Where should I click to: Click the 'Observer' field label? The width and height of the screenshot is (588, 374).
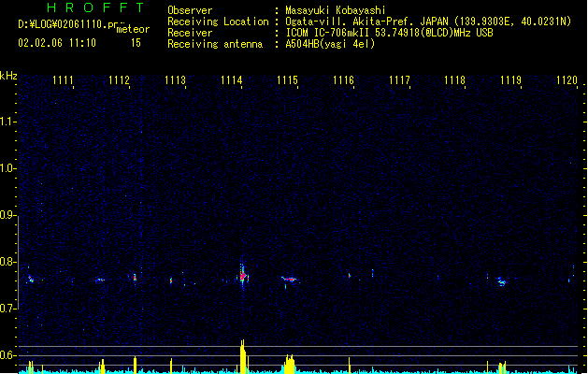190,10
